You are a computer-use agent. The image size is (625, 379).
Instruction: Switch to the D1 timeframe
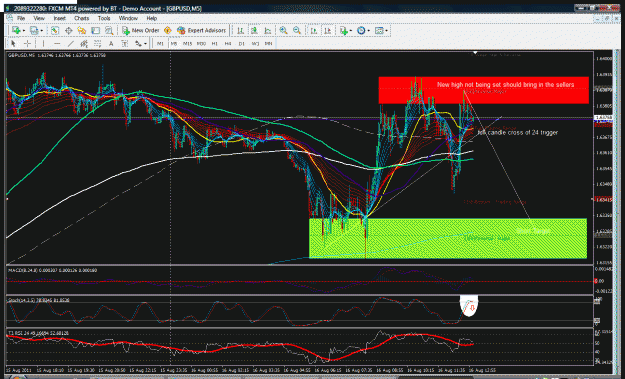pos(242,43)
